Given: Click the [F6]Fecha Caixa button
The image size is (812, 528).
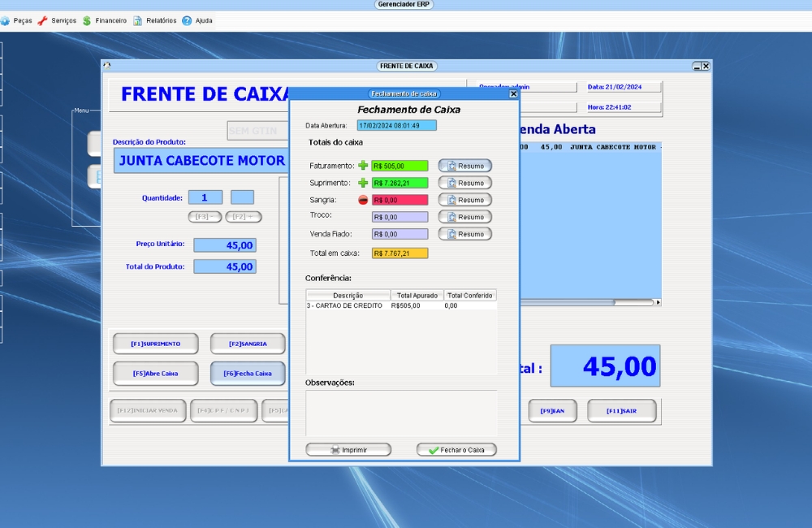Looking at the screenshot, I should click(x=248, y=374).
